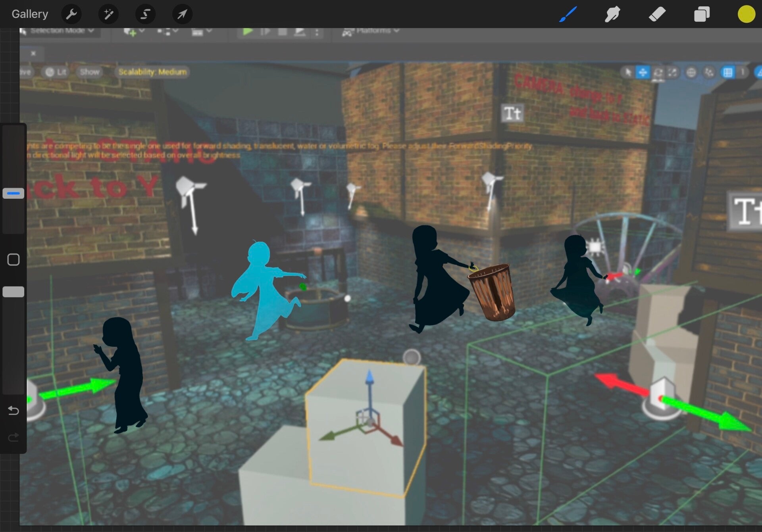Select the Brush paint tool
Image resolution: width=762 pixels, height=532 pixels.
[x=568, y=14]
